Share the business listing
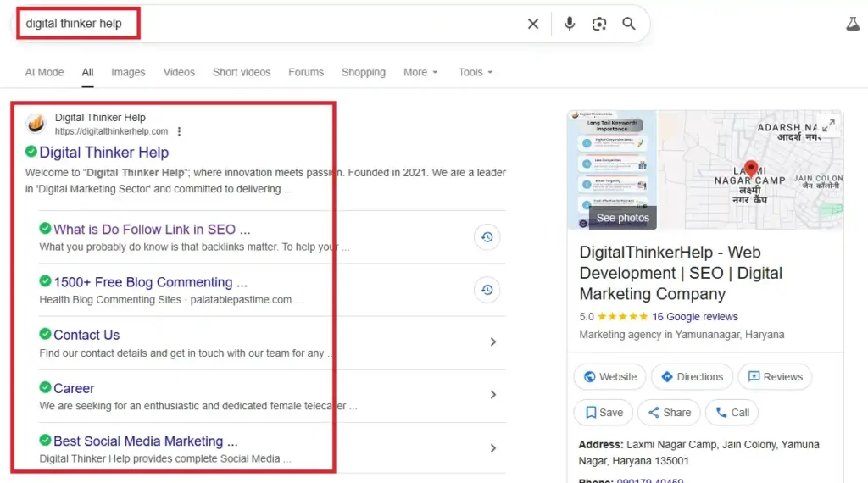The image size is (868, 483). coord(669,412)
